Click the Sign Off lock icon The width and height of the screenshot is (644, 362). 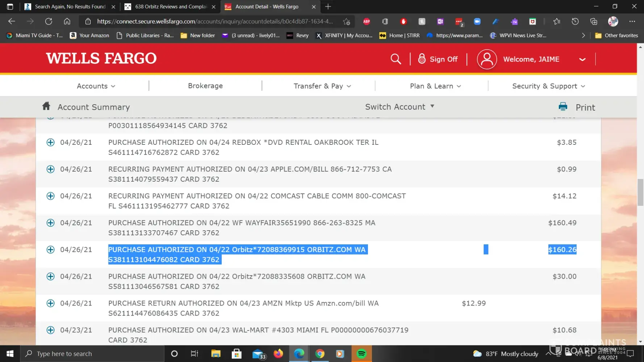pos(422,59)
